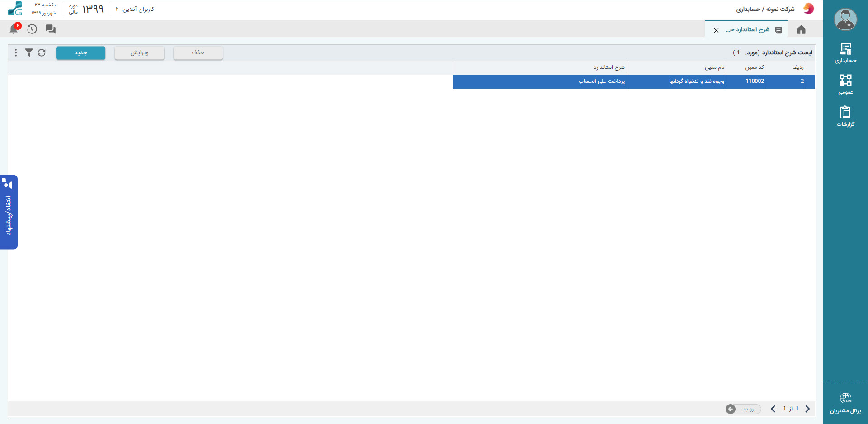The height and width of the screenshot is (424, 868).
Task: Select the code cell 110002
Action: pyautogui.click(x=746, y=81)
